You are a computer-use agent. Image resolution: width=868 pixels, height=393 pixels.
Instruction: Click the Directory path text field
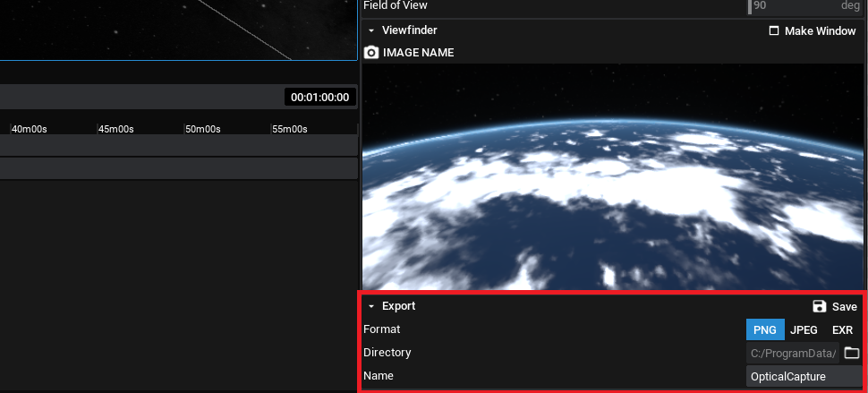793,353
